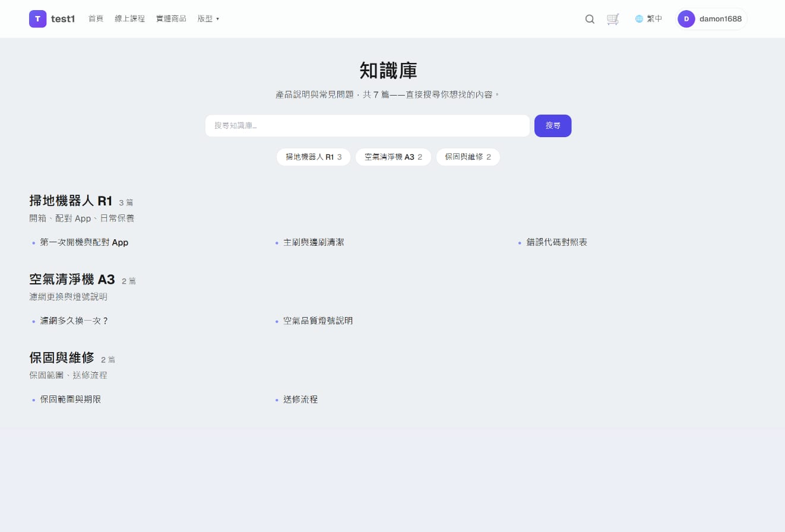Open article 錯誤代碼對照表
The image size is (785, 532).
pyautogui.click(x=557, y=242)
